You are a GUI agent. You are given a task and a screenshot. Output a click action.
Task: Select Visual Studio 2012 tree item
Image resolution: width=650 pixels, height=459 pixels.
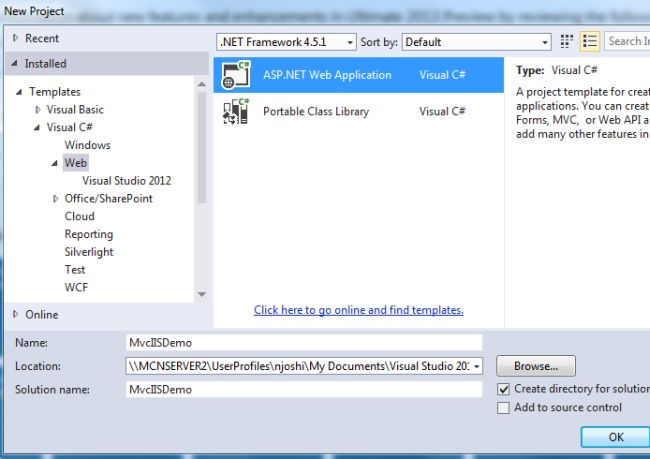[x=126, y=181]
